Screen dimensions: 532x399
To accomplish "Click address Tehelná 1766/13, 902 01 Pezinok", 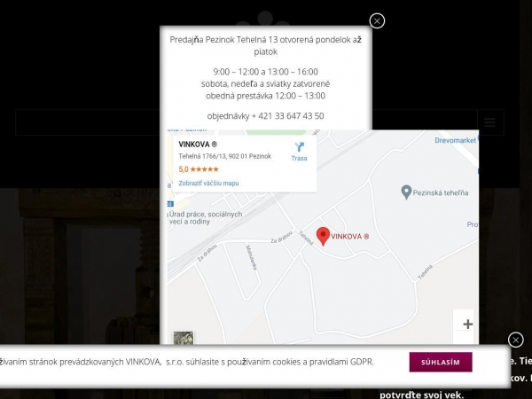I will [x=225, y=156].
